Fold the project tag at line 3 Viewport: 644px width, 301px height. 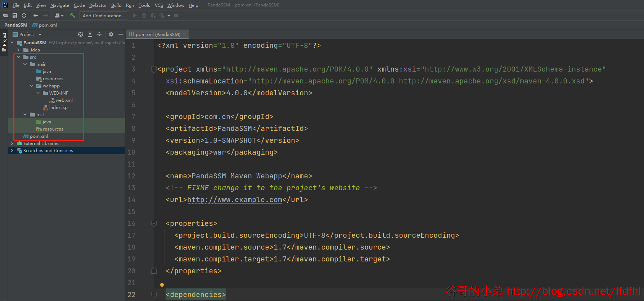[154, 69]
